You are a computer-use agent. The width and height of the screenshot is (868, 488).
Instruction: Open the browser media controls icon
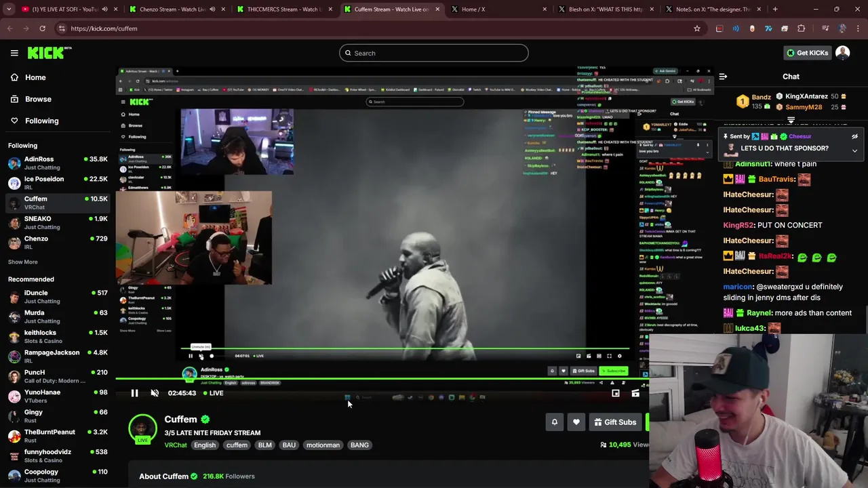tap(825, 28)
